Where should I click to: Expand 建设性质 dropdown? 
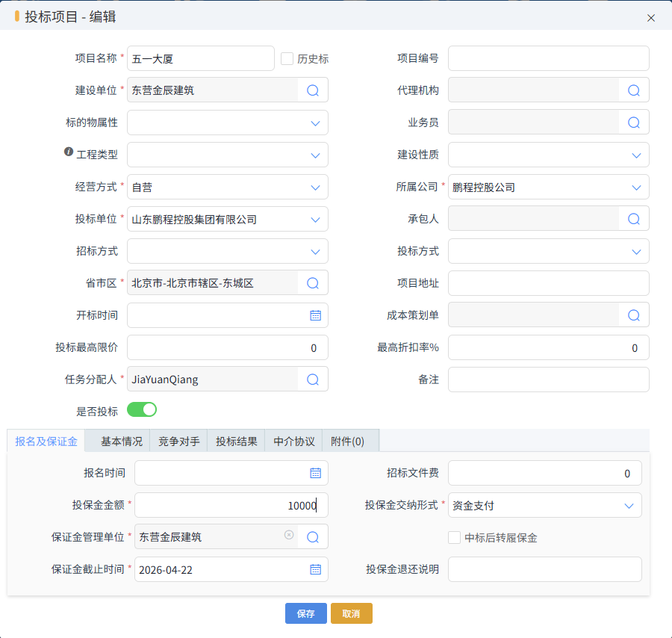(x=636, y=155)
